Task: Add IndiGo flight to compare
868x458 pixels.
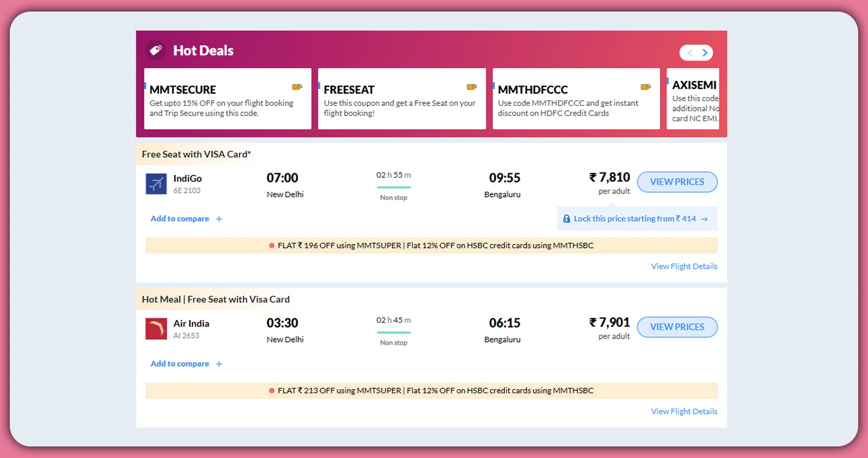Action: (186, 219)
